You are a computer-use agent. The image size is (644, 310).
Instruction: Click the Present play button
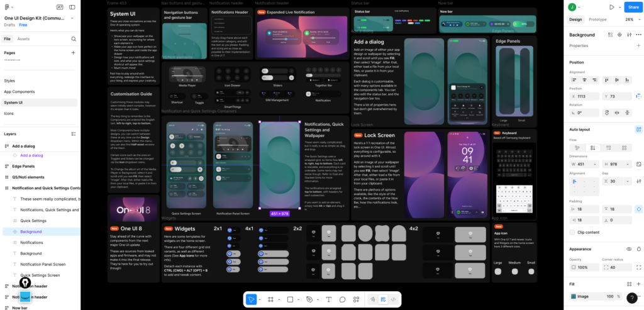pyautogui.click(x=611, y=7)
